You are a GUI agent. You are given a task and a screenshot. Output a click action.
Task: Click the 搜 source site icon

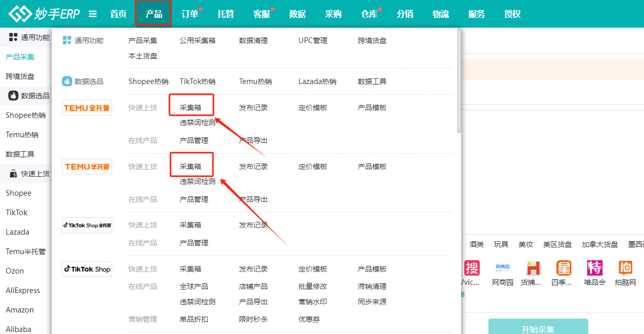point(472,268)
